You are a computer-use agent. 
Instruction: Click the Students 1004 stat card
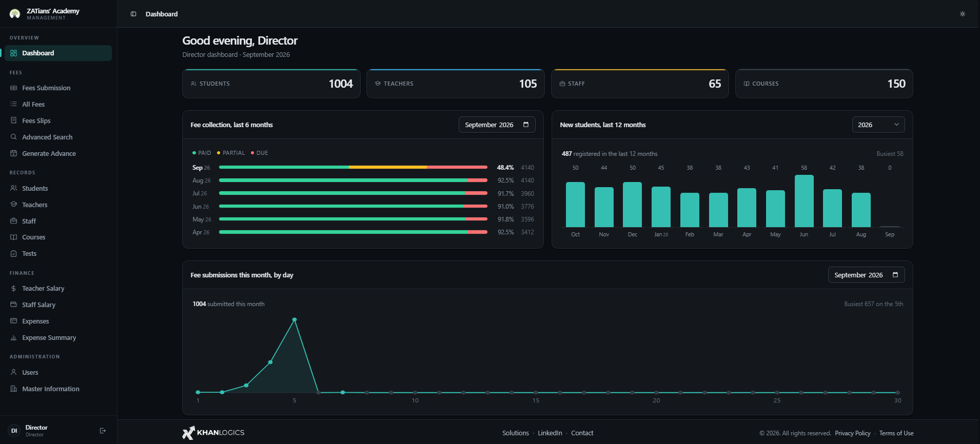tap(271, 84)
